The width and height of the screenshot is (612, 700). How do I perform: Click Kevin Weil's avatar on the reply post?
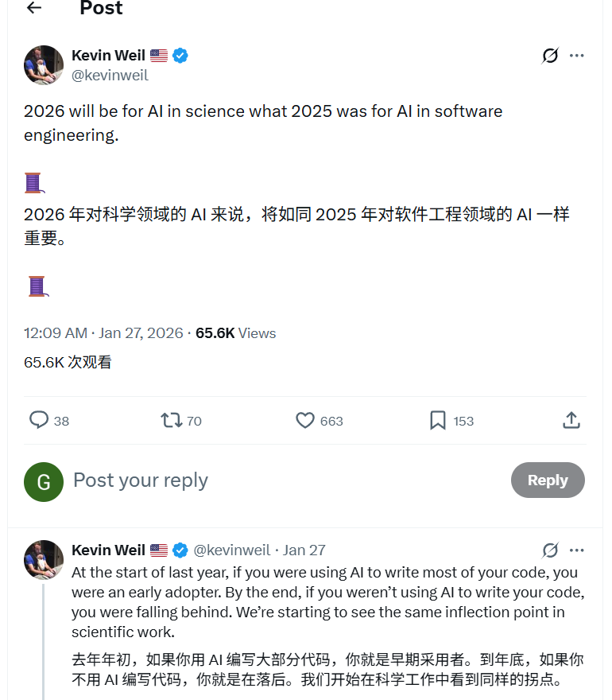click(x=44, y=560)
